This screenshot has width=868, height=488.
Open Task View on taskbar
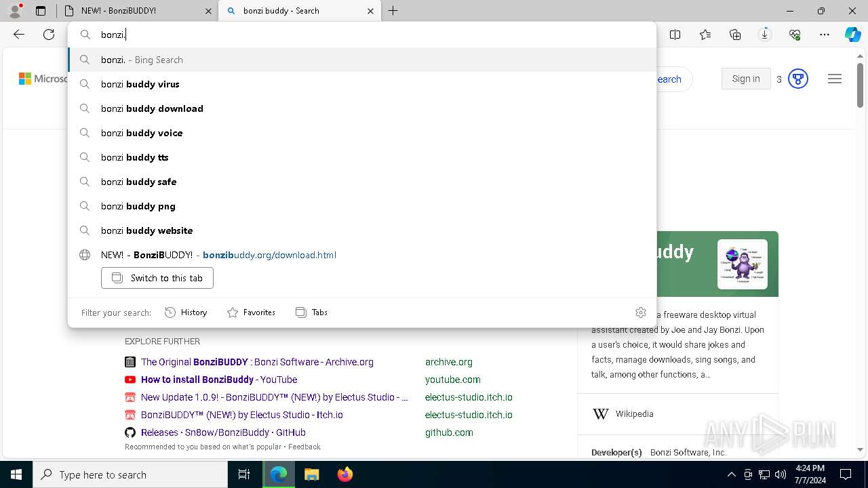(244, 474)
